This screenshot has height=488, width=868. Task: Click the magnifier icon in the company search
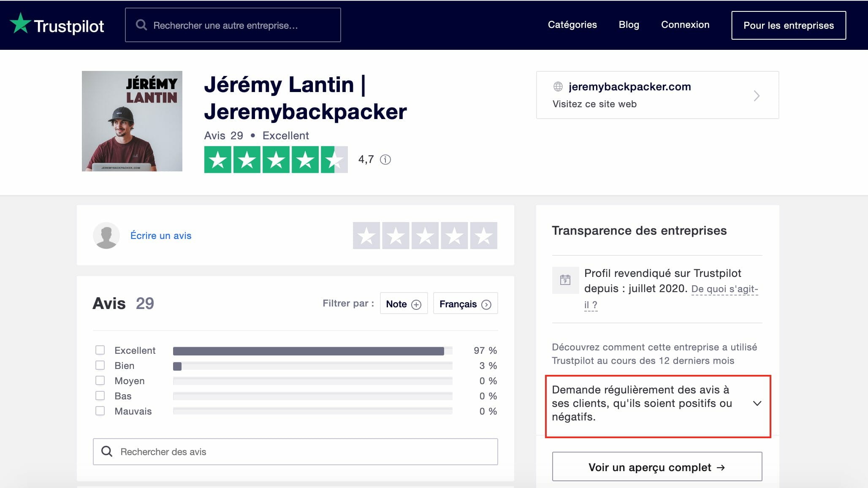coord(141,25)
